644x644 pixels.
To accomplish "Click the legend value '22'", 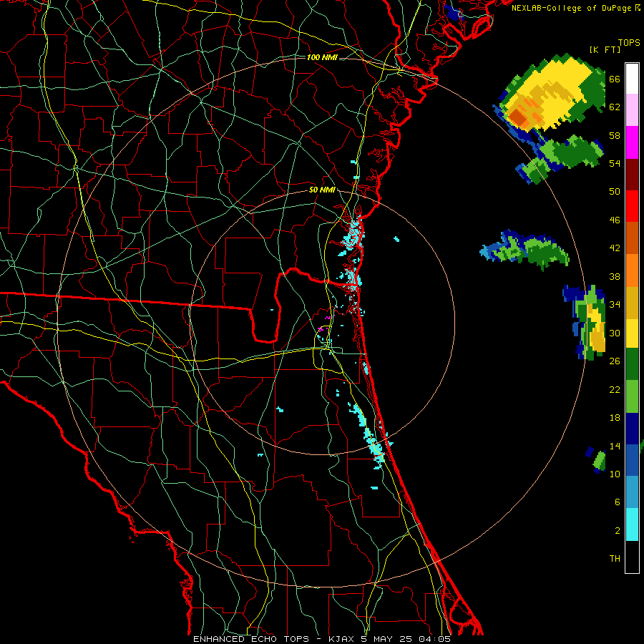I will [x=615, y=389].
